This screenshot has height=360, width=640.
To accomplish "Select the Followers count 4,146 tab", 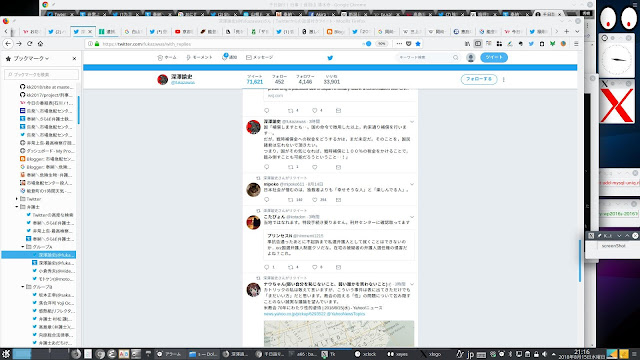I will [x=305, y=79].
